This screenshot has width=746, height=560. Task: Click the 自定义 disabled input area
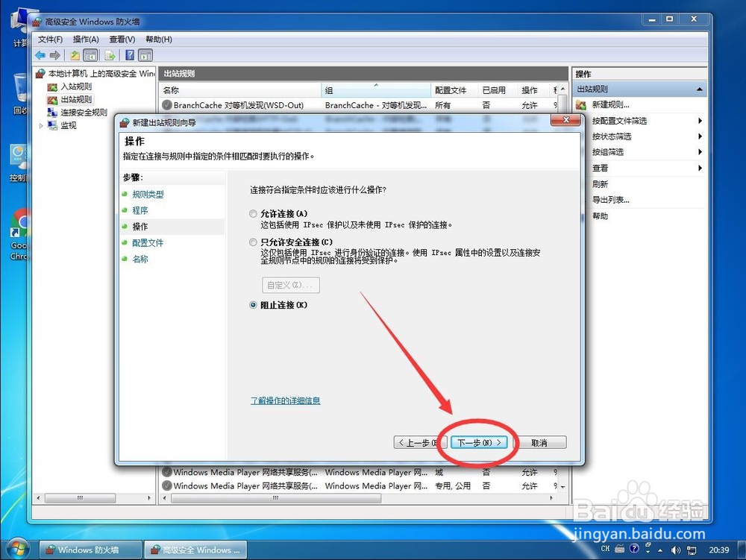[289, 285]
